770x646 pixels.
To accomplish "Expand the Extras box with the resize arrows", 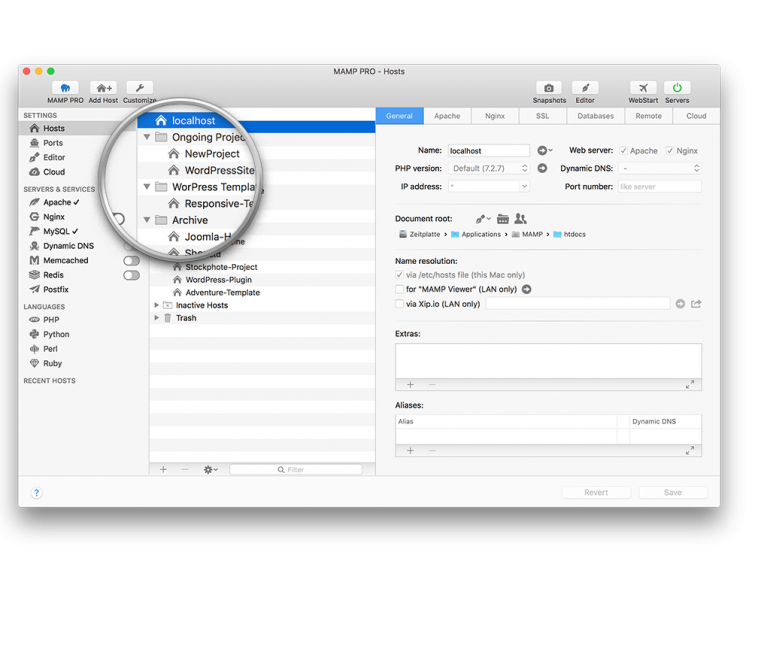I will [x=690, y=385].
